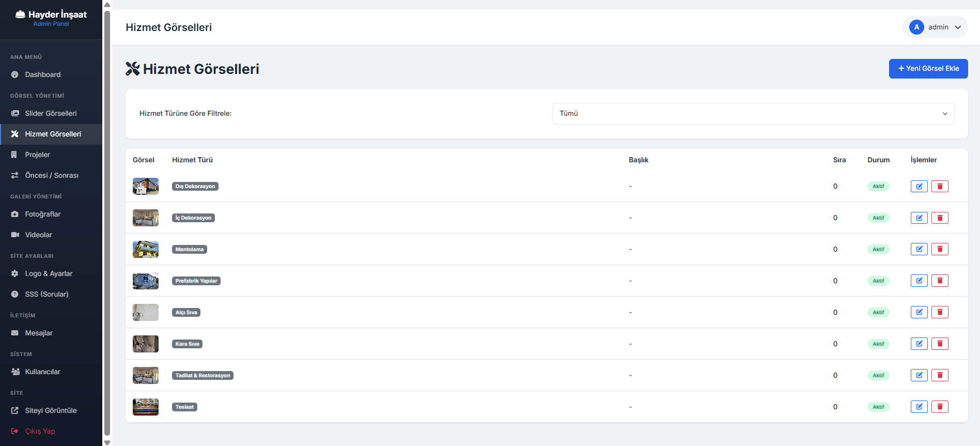Open the Tesisat thumbnail image
The width and height of the screenshot is (980, 446).
click(x=146, y=407)
